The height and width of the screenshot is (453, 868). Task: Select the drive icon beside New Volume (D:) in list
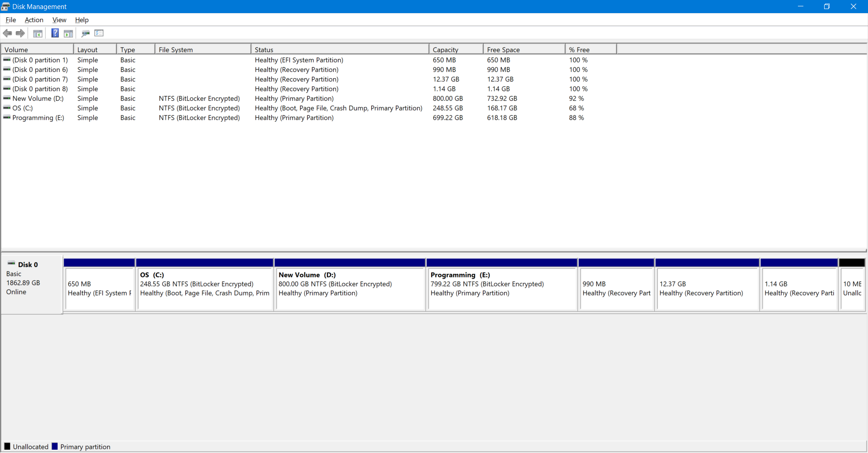[x=7, y=98]
